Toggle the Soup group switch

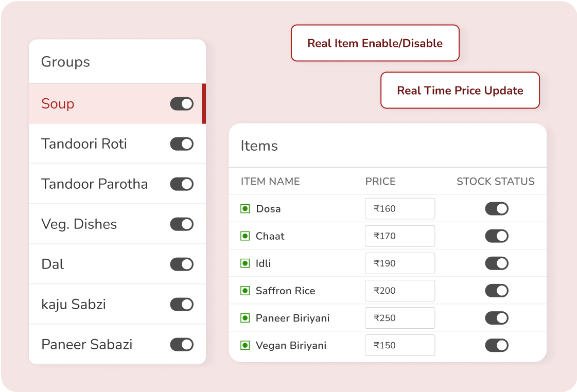point(182,104)
